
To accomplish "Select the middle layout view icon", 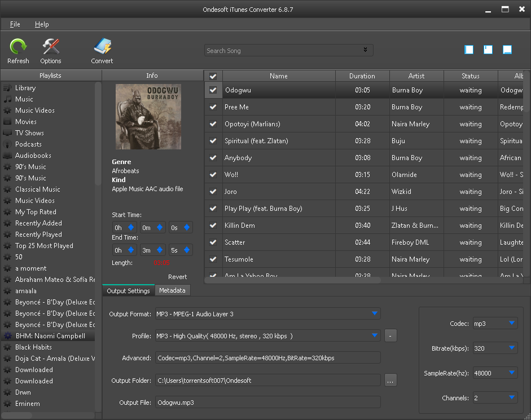I will 488,50.
